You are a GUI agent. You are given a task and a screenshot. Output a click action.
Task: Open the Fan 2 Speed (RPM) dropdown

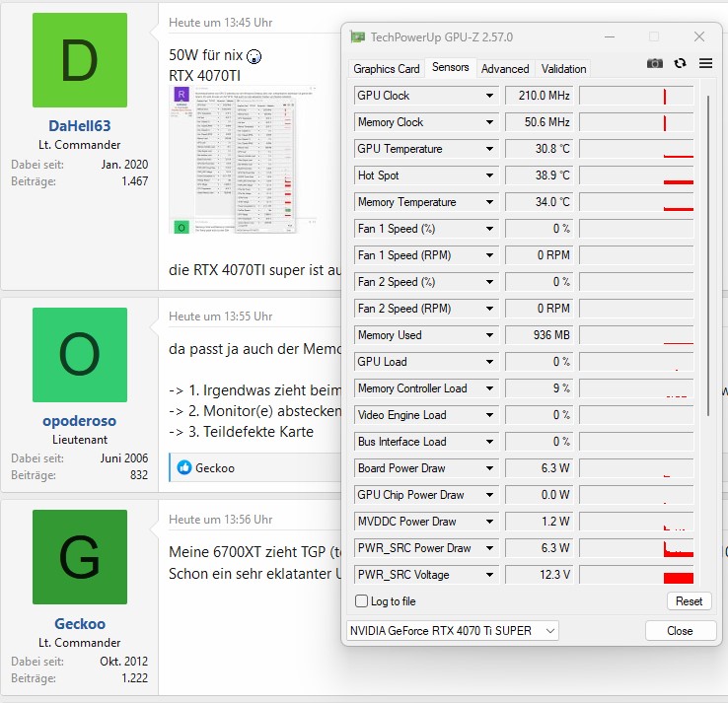click(489, 309)
